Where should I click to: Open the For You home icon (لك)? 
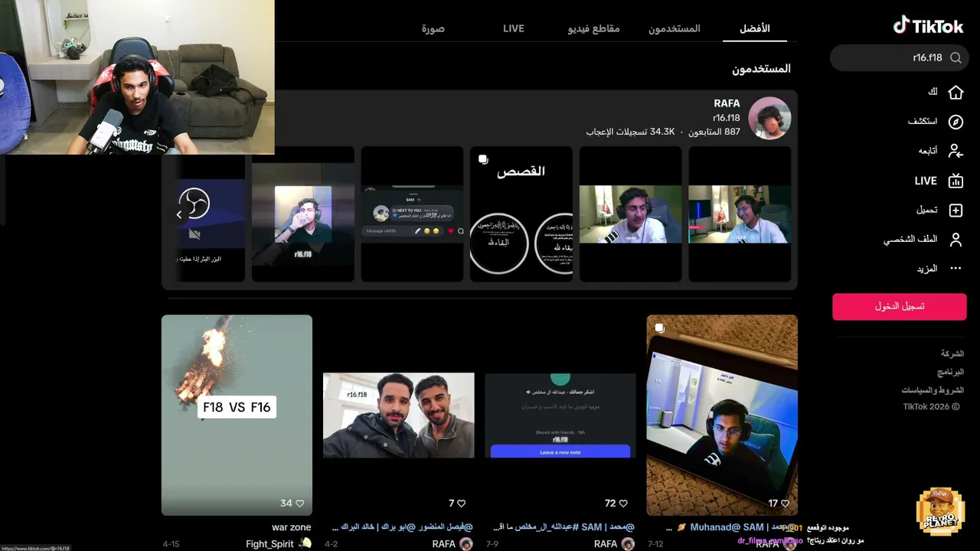(x=955, y=92)
